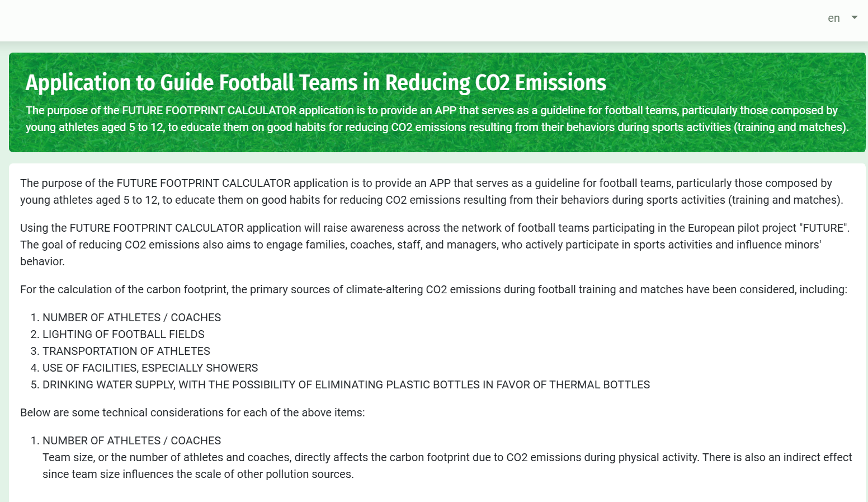The width and height of the screenshot is (868, 502).
Task: Select the 'USE OF FACILITIES, ESPECIALLY SHOWERS' item
Action: click(x=150, y=368)
